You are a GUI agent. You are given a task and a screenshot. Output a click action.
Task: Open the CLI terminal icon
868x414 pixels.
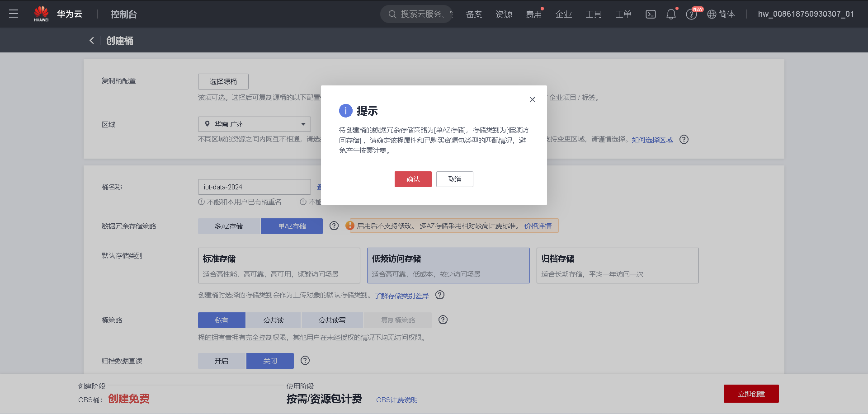pyautogui.click(x=651, y=14)
